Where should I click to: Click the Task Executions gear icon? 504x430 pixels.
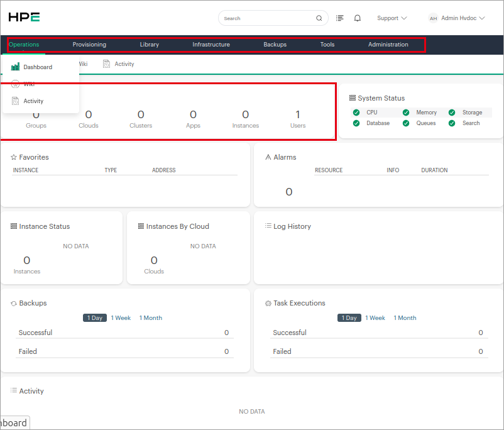268,303
